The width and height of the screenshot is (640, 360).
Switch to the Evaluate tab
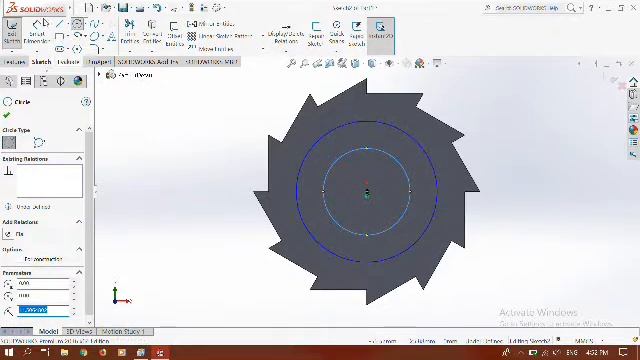pyautogui.click(x=68, y=62)
